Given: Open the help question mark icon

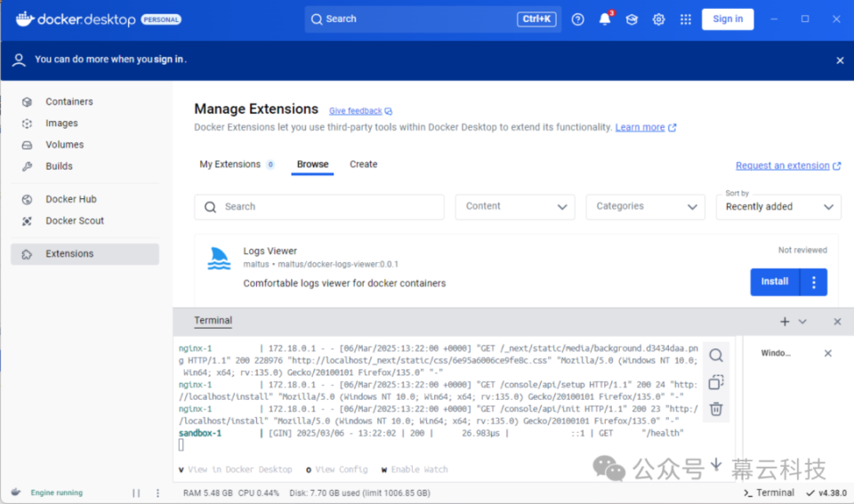Looking at the screenshot, I should (x=578, y=20).
